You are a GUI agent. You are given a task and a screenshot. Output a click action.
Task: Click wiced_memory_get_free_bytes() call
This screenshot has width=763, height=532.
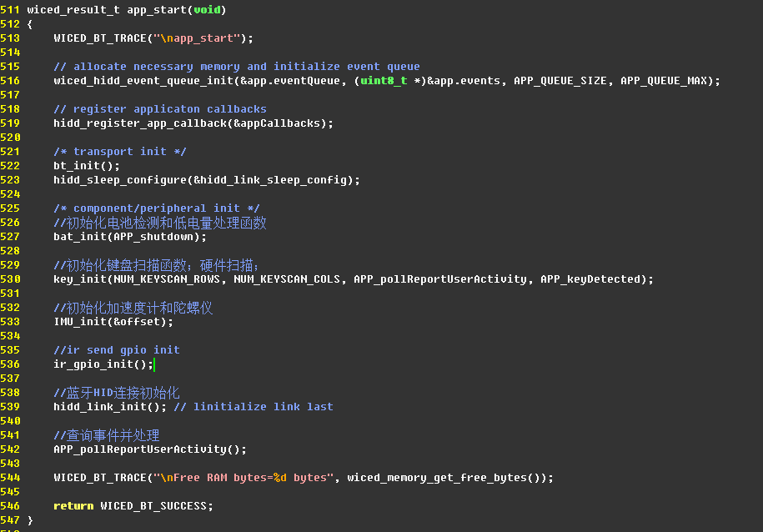pyautogui.click(x=447, y=478)
